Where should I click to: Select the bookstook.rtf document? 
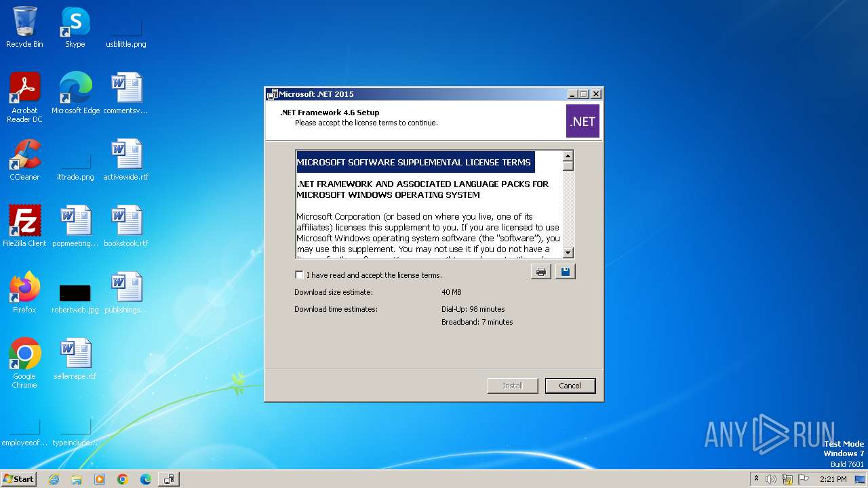tap(126, 226)
